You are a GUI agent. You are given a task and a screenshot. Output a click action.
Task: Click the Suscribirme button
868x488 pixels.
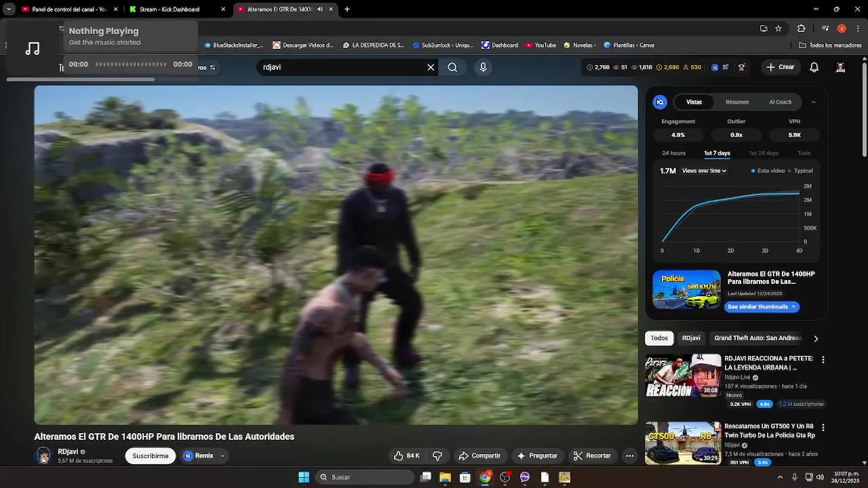pyautogui.click(x=151, y=455)
